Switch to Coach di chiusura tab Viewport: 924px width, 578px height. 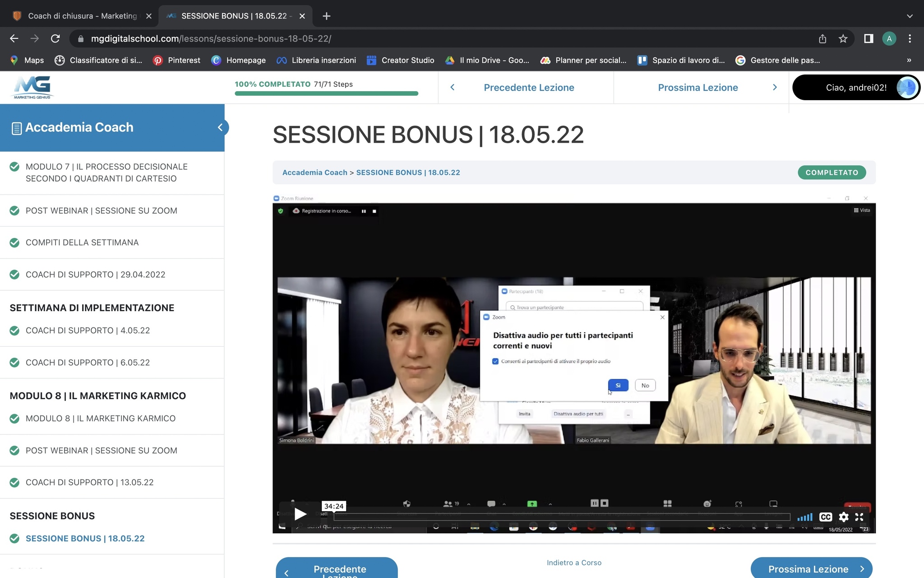coord(82,16)
